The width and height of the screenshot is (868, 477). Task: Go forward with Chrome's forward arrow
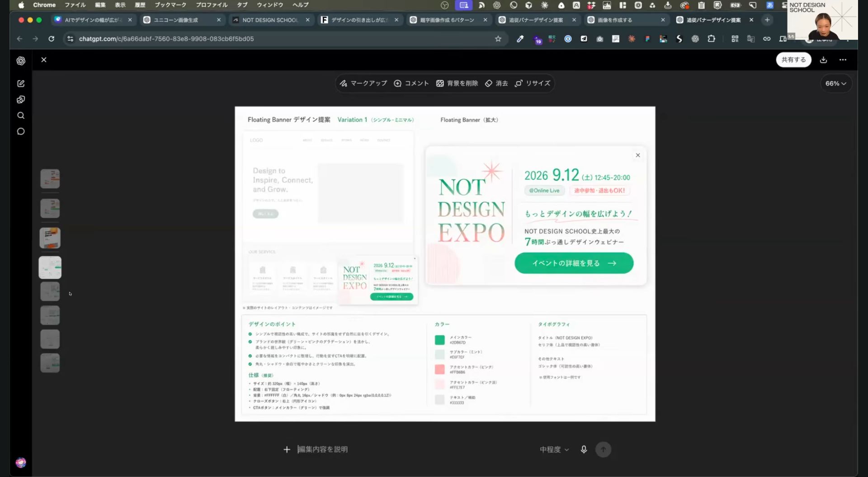tap(35, 39)
